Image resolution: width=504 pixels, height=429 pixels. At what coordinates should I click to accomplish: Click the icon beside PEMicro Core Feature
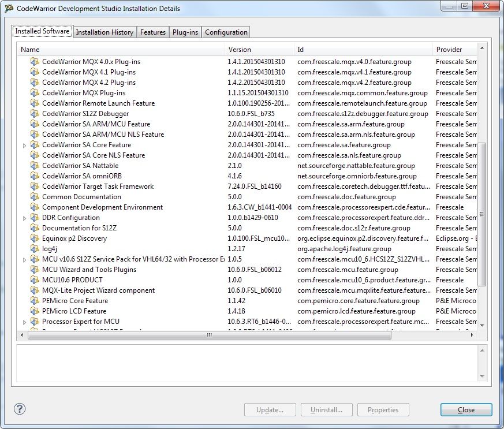[35, 300]
